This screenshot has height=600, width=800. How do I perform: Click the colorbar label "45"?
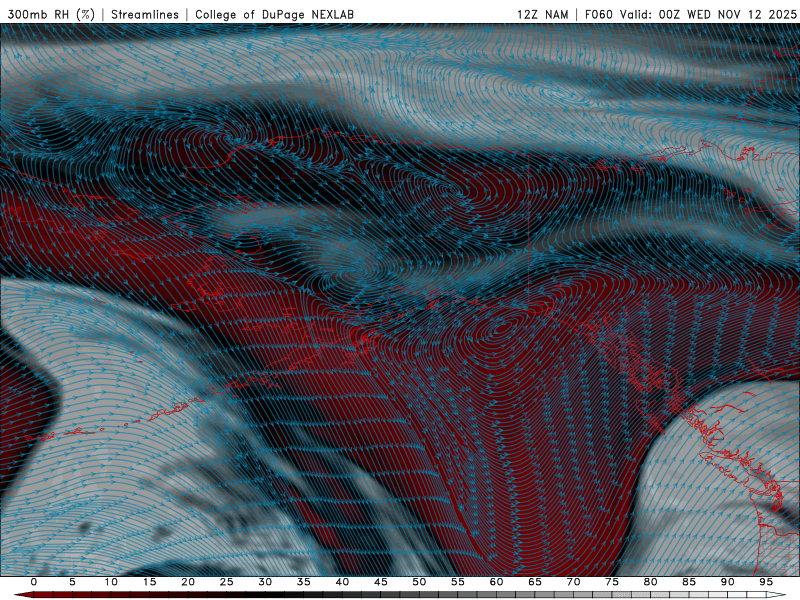click(x=381, y=582)
